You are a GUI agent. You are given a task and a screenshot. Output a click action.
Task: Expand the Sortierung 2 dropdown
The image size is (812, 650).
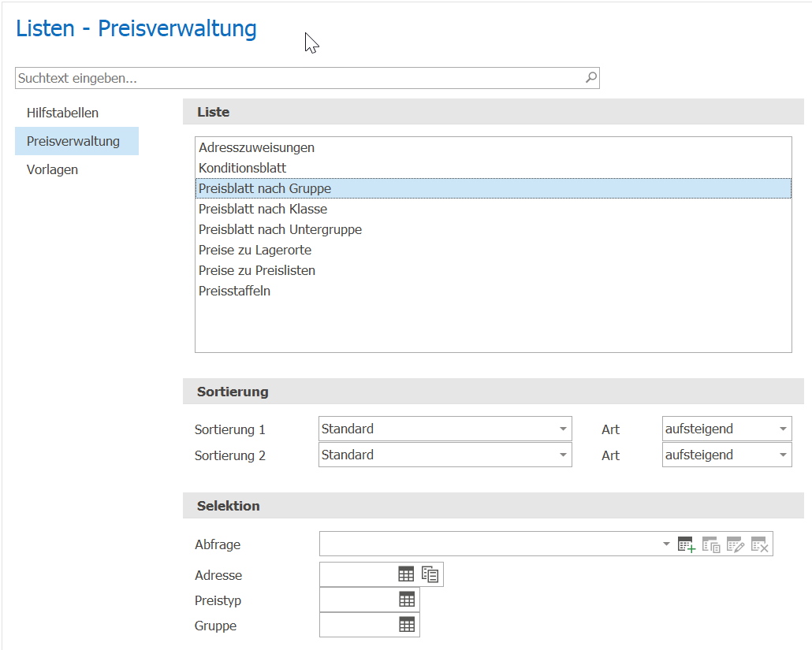(x=563, y=455)
